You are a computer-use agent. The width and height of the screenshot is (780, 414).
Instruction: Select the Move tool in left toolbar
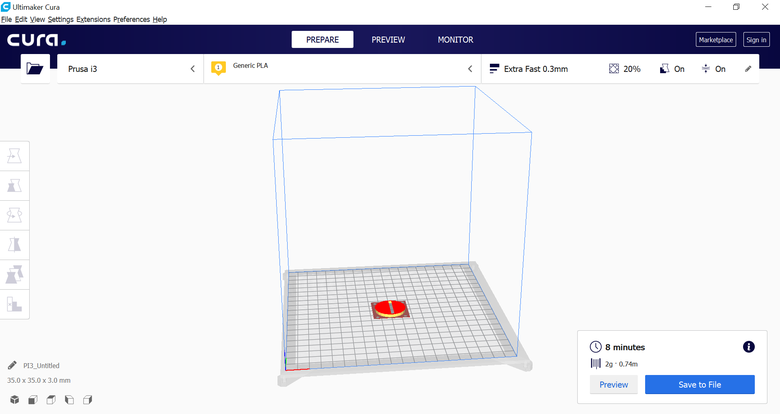(14, 156)
